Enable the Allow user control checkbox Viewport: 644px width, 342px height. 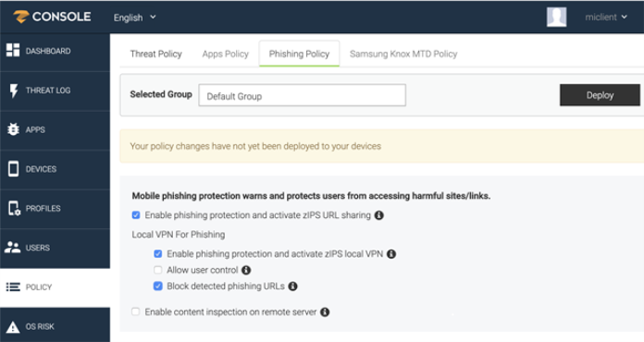157,270
